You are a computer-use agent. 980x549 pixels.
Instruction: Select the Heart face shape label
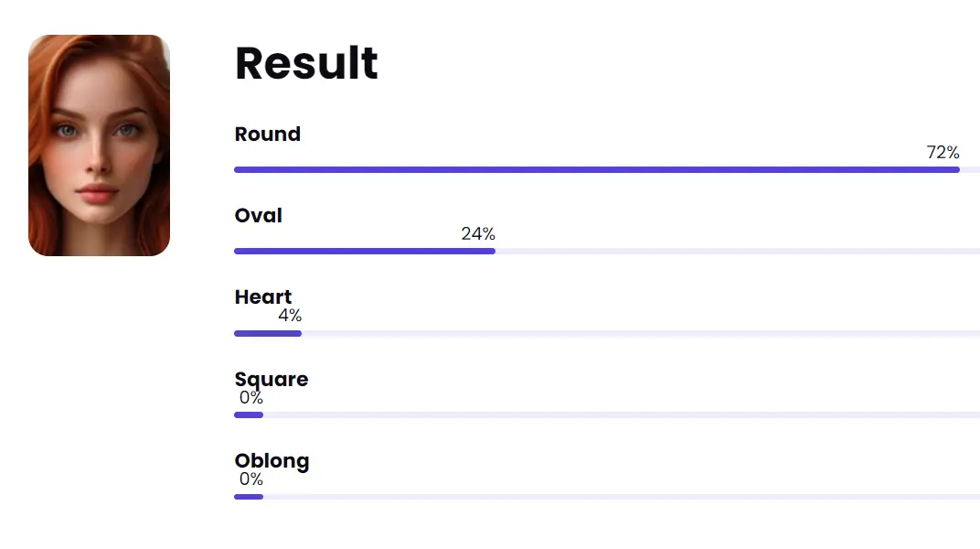[x=263, y=297]
